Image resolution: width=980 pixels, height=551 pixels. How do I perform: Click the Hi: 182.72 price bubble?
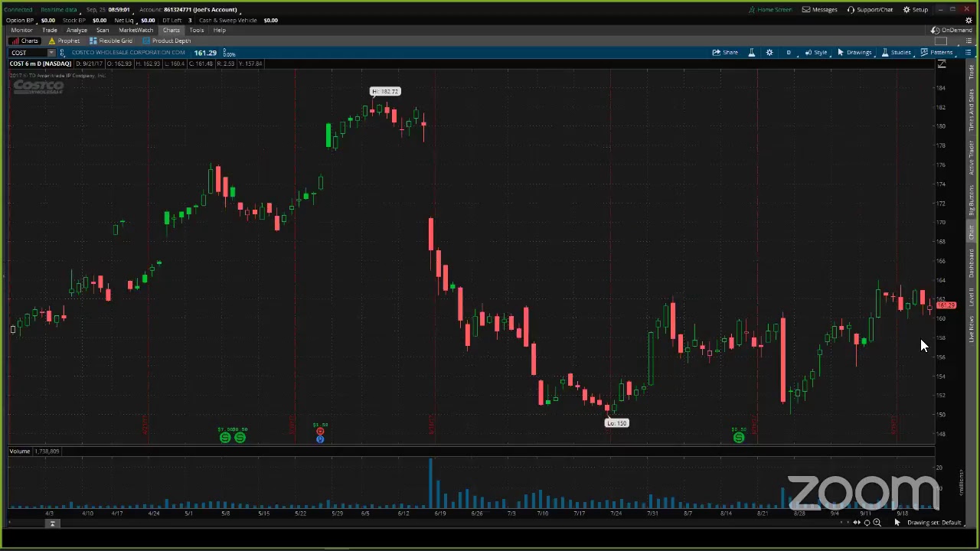385,92
